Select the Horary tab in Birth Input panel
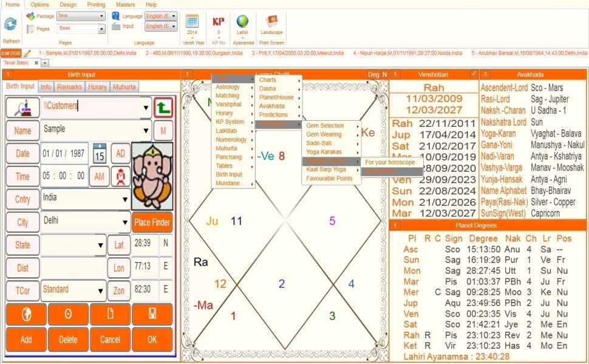The height and width of the screenshot is (364, 589). point(97,87)
